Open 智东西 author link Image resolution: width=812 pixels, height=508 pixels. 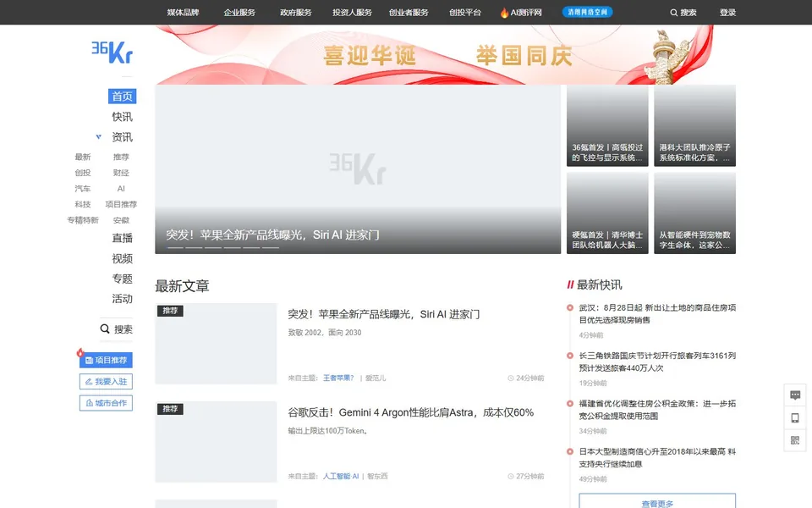point(377,476)
